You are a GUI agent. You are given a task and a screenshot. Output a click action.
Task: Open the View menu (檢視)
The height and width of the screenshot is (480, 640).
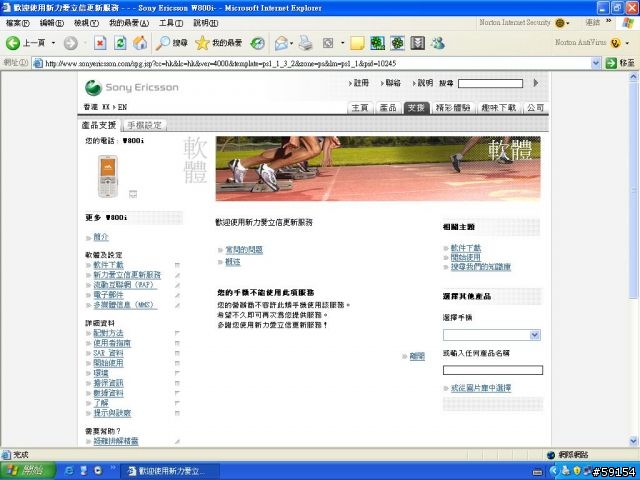(86, 23)
